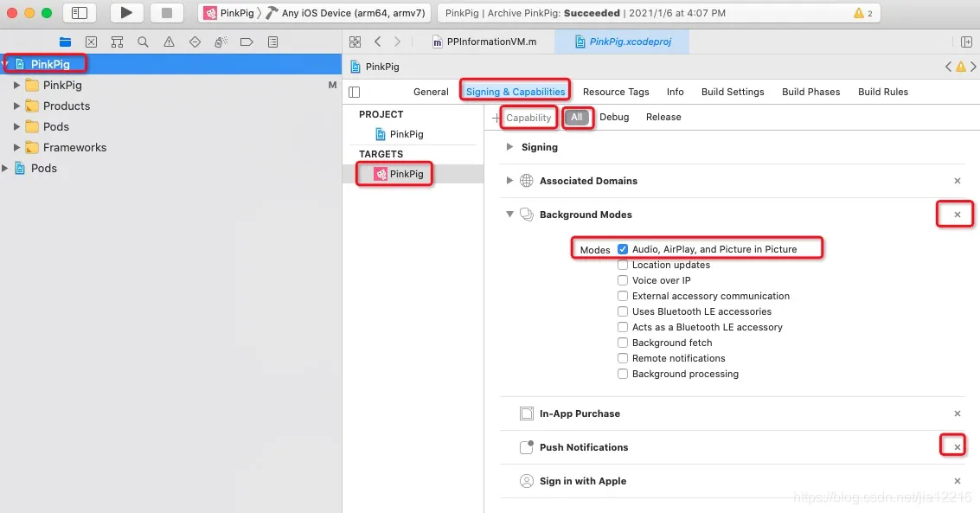The image size is (980, 513).
Task: Open the Issue navigator warning triangle
Action: pos(169,42)
